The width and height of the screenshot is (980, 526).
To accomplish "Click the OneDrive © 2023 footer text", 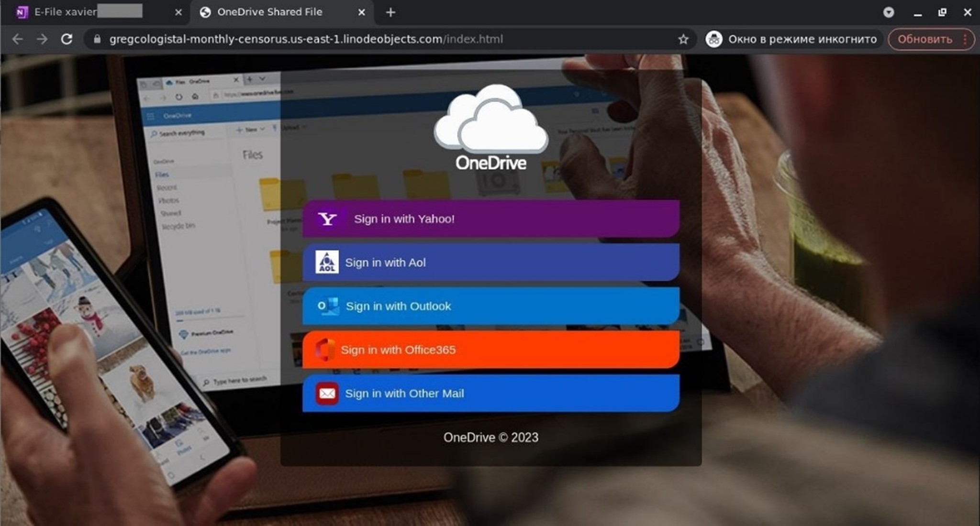I will (x=490, y=438).
